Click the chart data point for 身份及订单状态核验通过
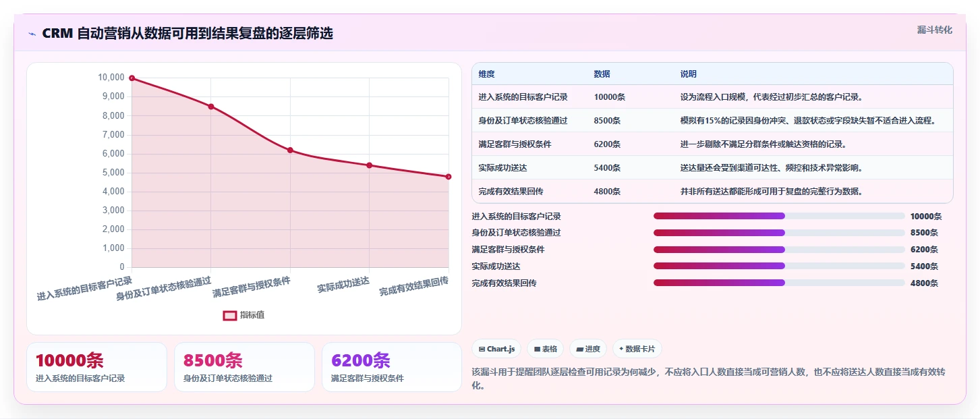This screenshot has height=419, width=980. tap(211, 107)
